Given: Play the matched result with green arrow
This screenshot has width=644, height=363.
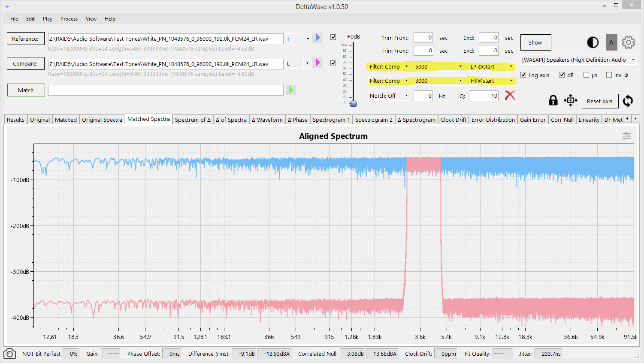Looking at the screenshot, I should click(291, 90).
